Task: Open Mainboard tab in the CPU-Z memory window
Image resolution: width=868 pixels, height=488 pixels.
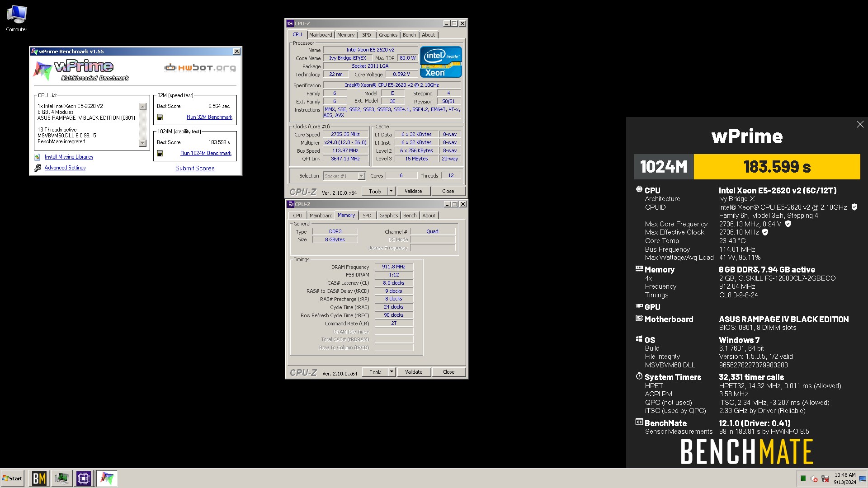Action: 321,216
